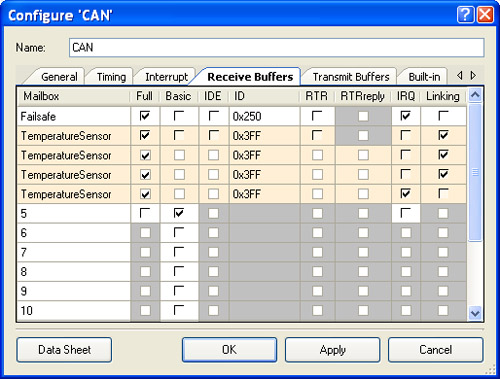Enable IDE for the Failsafe mailbox
This screenshot has height=379, width=500.
(x=213, y=116)
